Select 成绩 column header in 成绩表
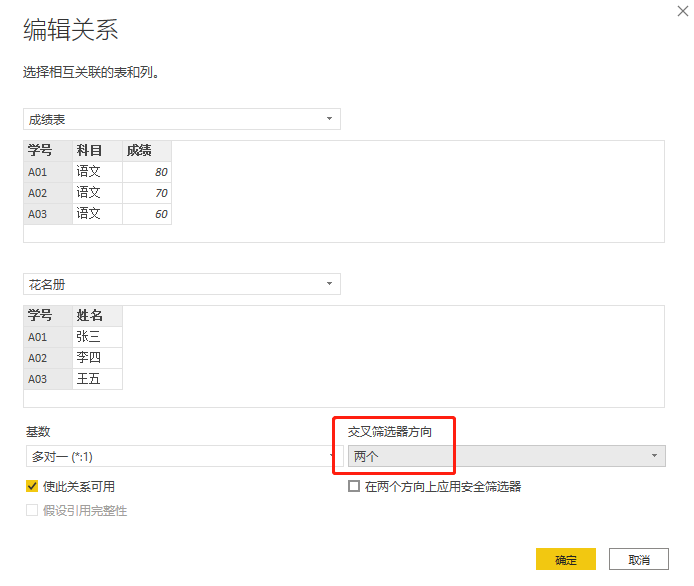694x586 pixels. [138, 150]
